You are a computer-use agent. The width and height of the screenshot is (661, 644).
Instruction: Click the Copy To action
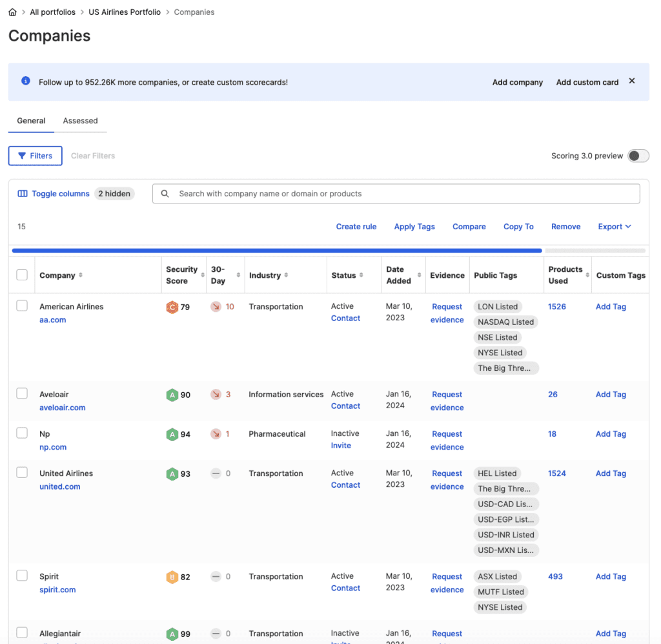click(518, 227)
